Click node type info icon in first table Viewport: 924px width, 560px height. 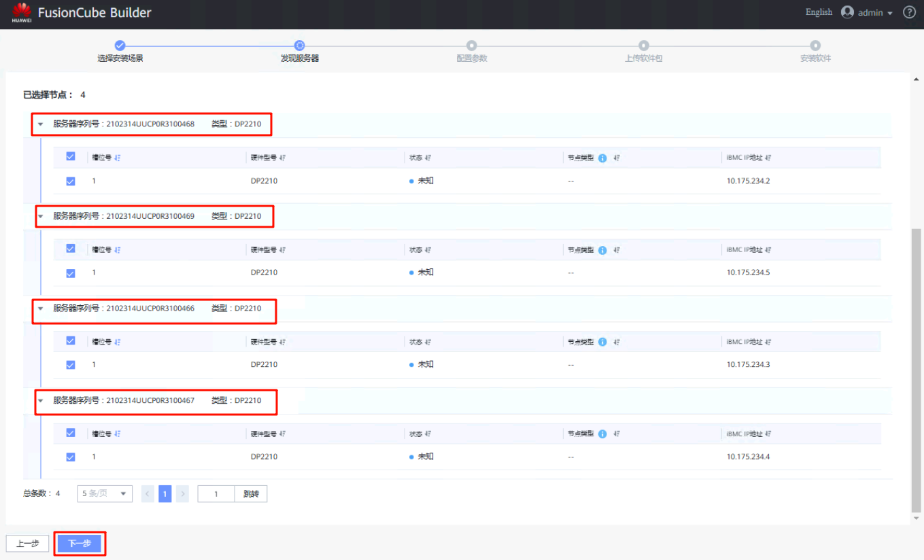pyautogui.click(x=602, y=158)
